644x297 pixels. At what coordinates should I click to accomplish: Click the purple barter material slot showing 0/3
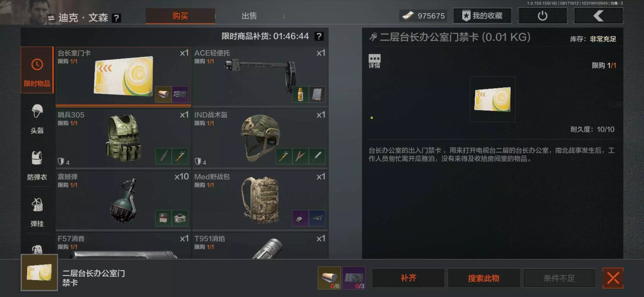pyautogui.click(x=354, y=278)
